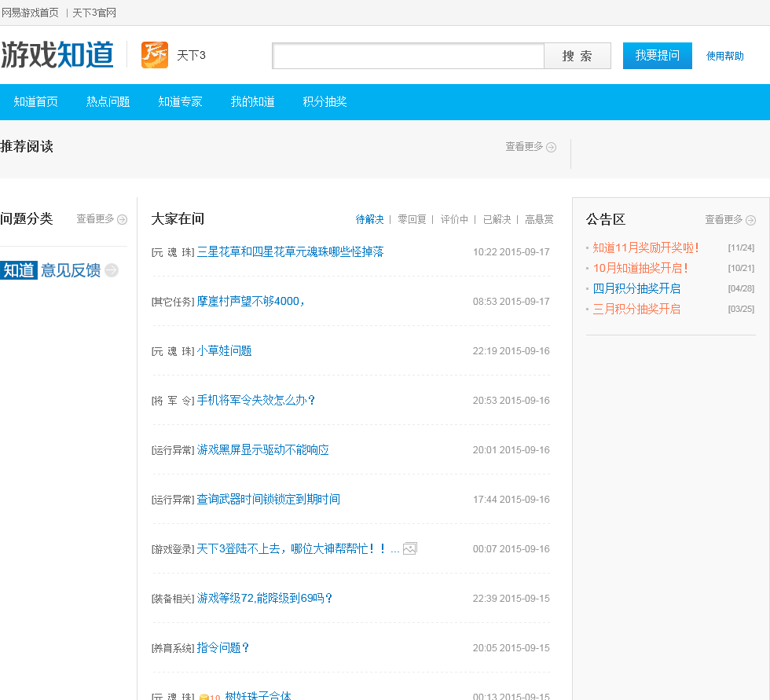The image size is (770, 700).
Task: Open announcement 知道11月奖励开奖啦！
Action: [x=646, y=247]
